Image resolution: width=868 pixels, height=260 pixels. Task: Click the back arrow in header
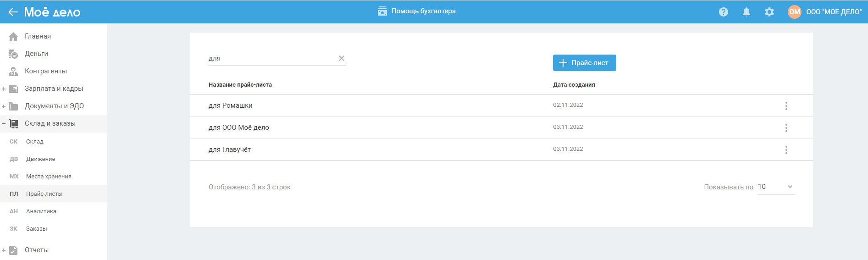13,12
